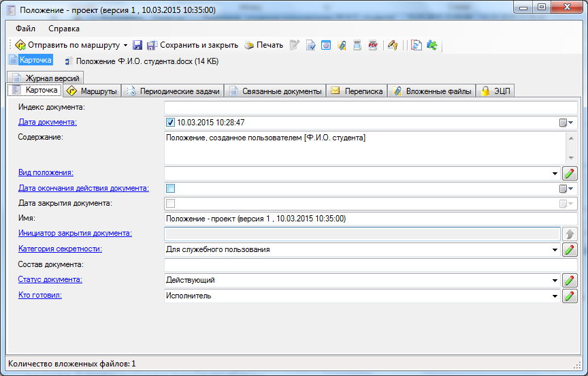Click the Вид положения link
Viewport: 588px width, 376px height.
tap(46, 172)
